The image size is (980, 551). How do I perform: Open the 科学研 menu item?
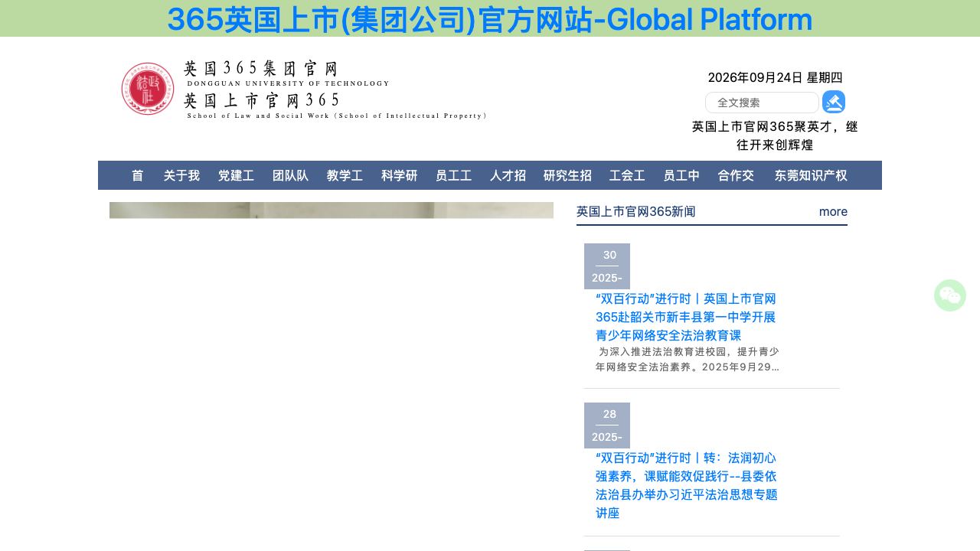[399, 175]
